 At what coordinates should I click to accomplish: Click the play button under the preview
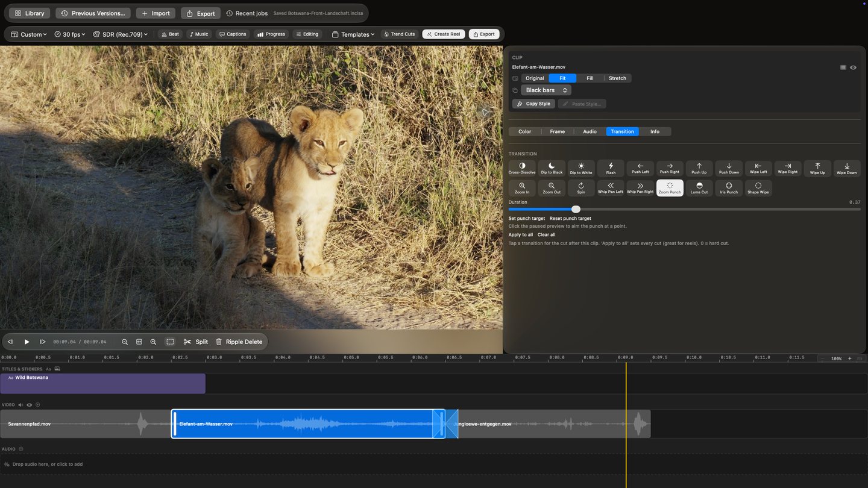[27, 342]
